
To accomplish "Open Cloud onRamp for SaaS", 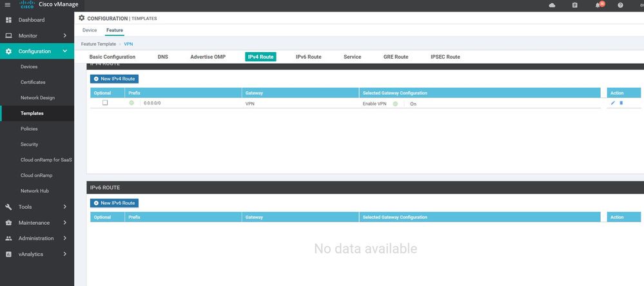I will coord(46,160).
